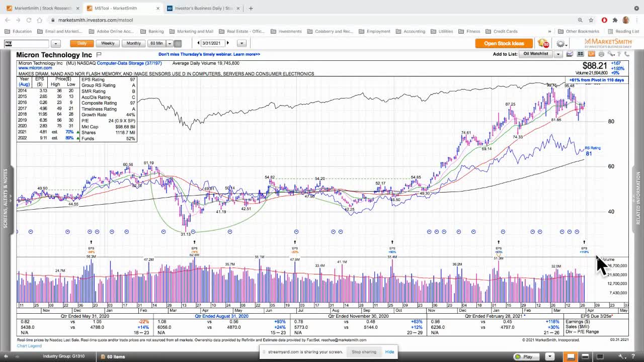
Task: Switch to MarketSmith Stock Research tab
Action: [x=42, y=8]
